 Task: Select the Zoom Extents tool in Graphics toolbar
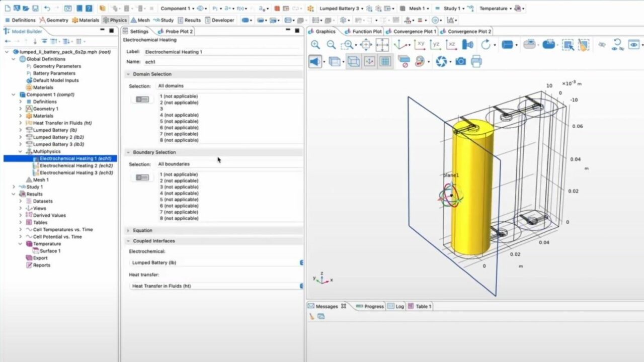coord(382,44)
